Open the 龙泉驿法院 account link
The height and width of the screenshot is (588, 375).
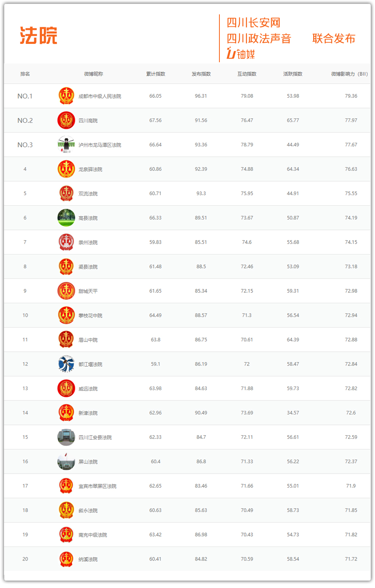(x=90, y=170)
